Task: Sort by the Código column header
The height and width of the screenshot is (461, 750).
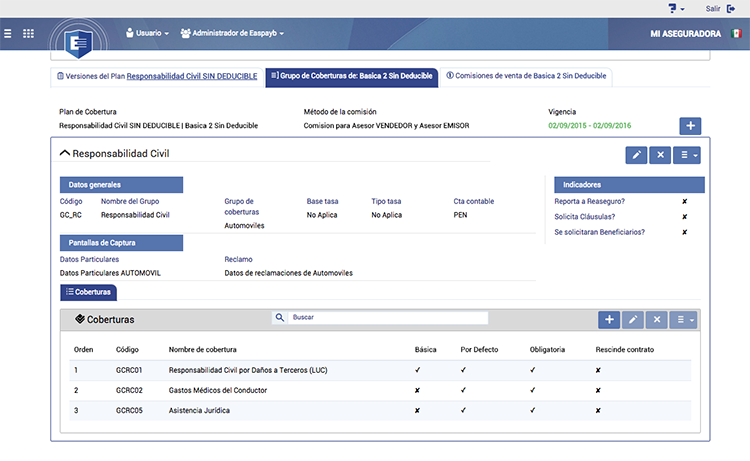Action: click(x=127, y=350)
